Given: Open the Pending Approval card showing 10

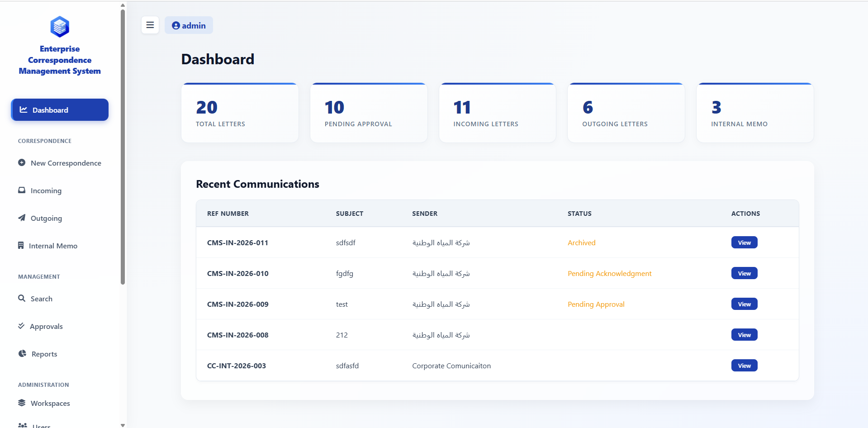Looking at the screenshot, I should (x=368, y=112).
